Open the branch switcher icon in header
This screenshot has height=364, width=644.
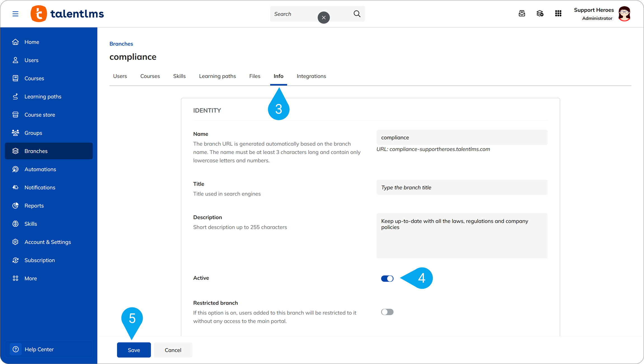(x=540, y=13)
